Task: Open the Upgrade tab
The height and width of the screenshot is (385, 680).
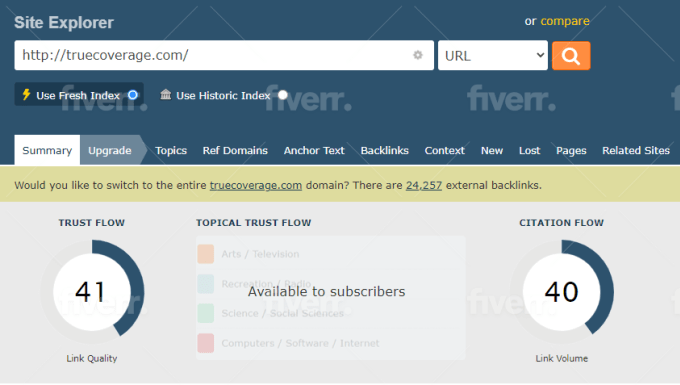Action: [110, 150]
